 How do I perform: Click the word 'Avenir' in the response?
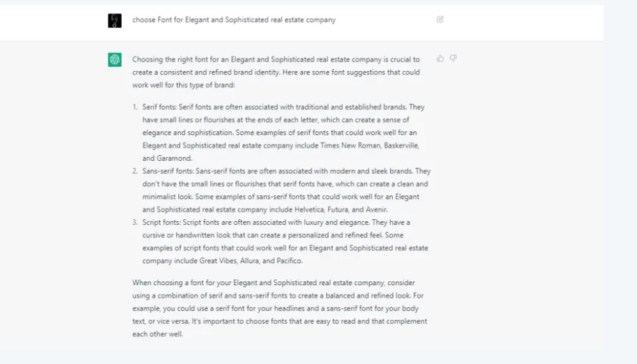[376, 210]
